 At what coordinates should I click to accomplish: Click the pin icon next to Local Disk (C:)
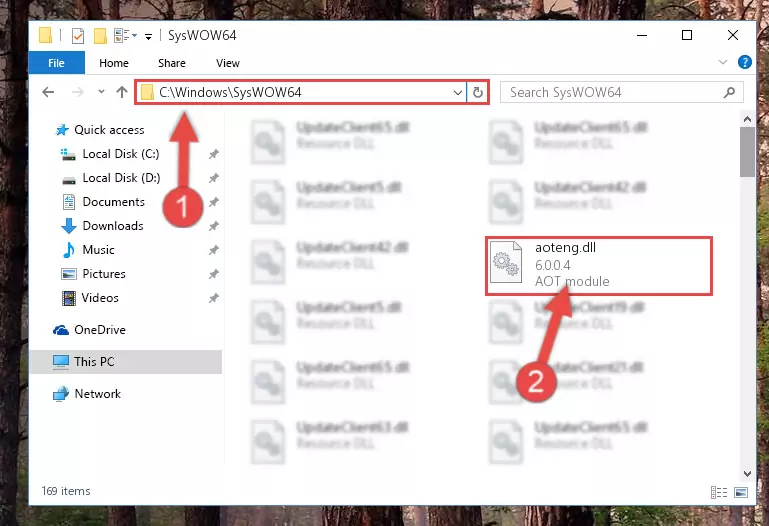213,154
